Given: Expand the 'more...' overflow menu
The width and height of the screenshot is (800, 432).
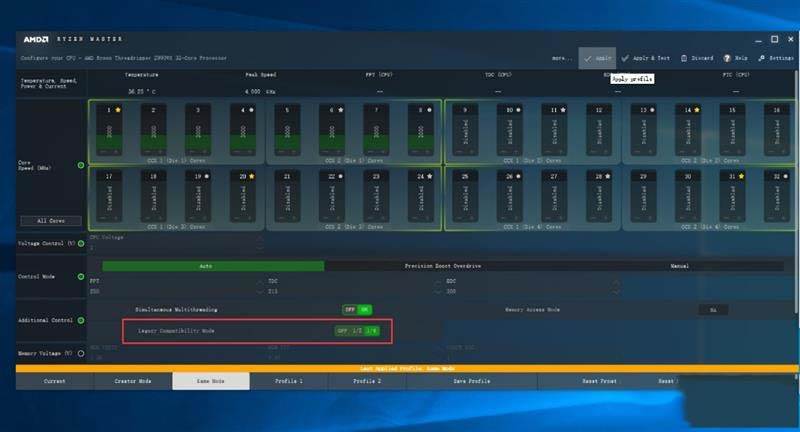Looking at the screenshot, I should pos(561,59).
